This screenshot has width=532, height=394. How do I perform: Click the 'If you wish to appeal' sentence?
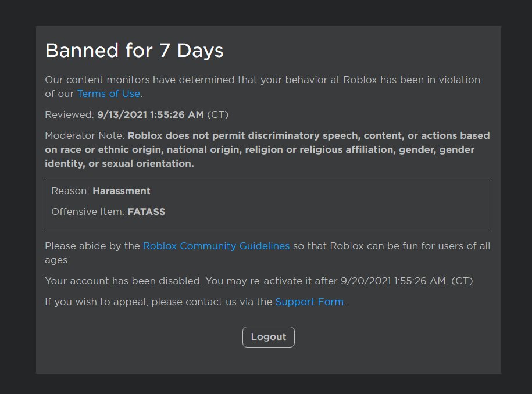[x=195, y=302]
